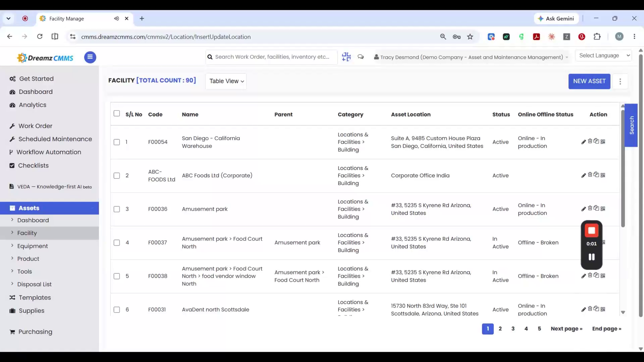
Task: Open QR code for F00036 Amusement park
Action: click(x=603, y=209)
